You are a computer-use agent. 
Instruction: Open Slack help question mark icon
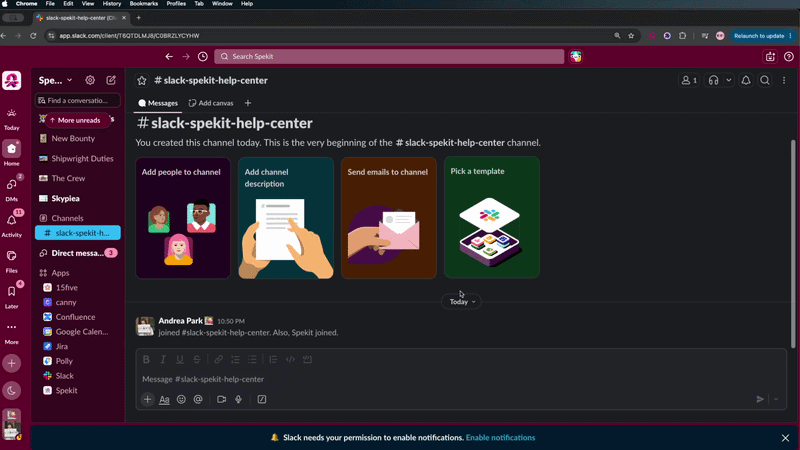coord(789,57)
